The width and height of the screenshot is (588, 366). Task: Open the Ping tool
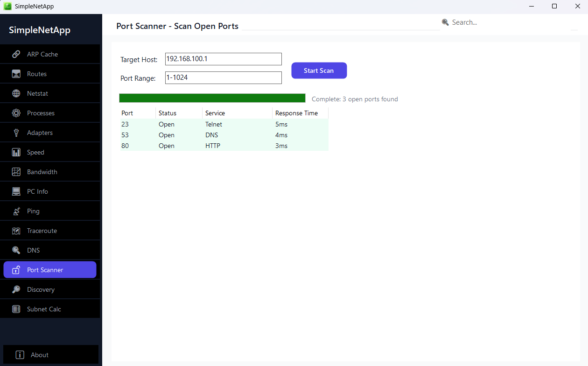click(50, 211)
